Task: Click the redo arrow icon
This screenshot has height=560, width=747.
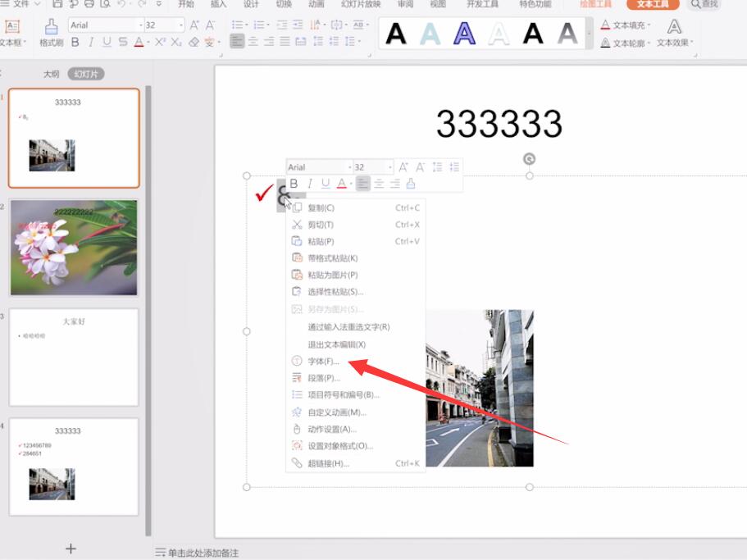Action: pos(142,4)
